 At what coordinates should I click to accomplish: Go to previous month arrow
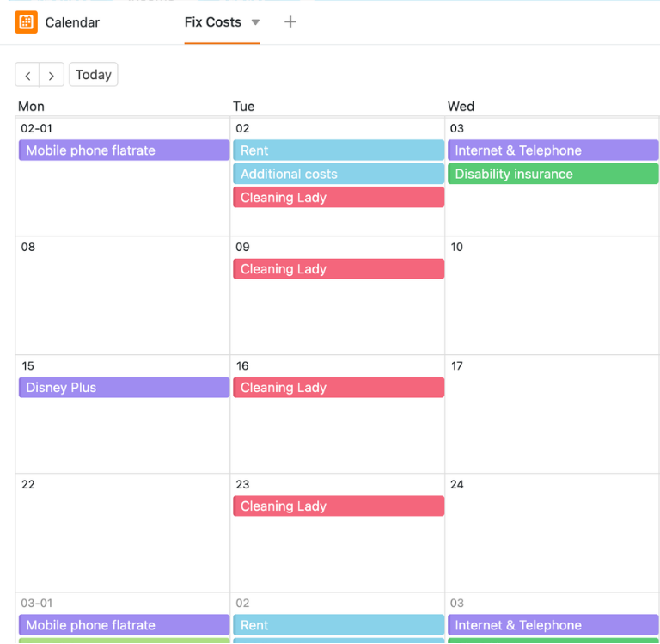click(27, 75)
